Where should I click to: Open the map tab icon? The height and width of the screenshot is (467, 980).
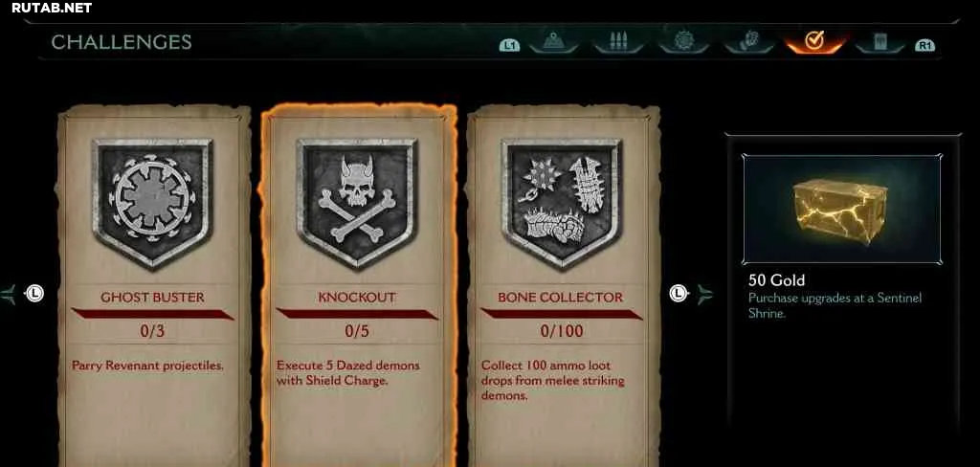tap(553, 42)
